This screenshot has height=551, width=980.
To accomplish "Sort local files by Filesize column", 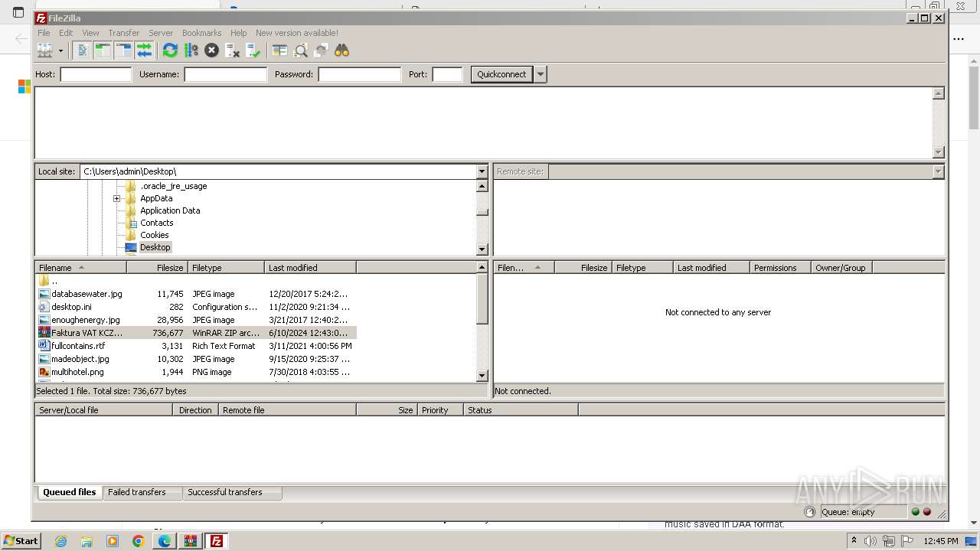I will [157, 268].
